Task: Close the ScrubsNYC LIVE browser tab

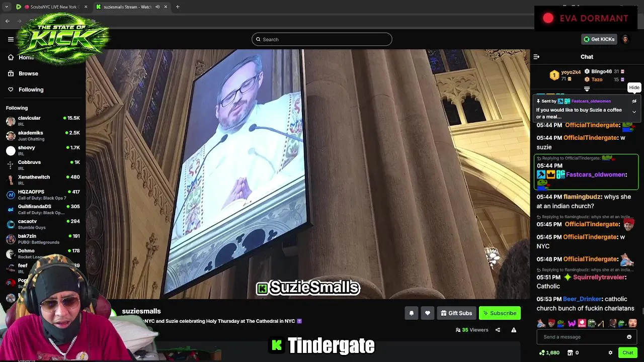Action: click(86, 7)
